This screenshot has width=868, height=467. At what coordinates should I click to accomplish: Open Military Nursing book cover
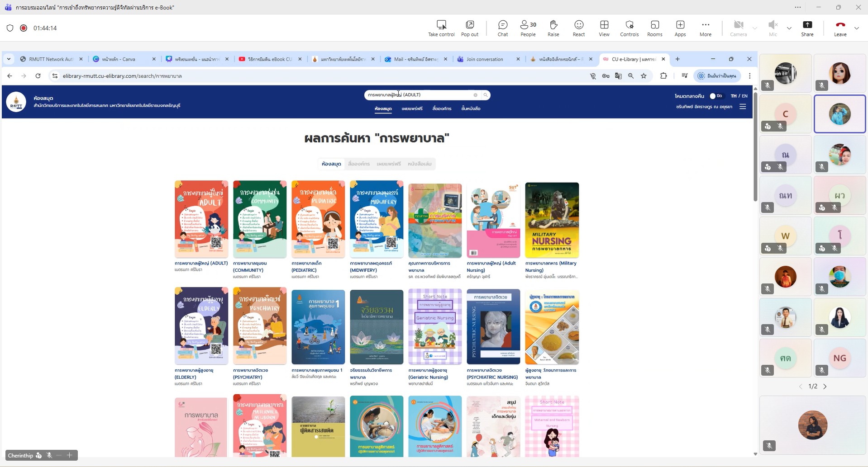[x=552, y=220]
